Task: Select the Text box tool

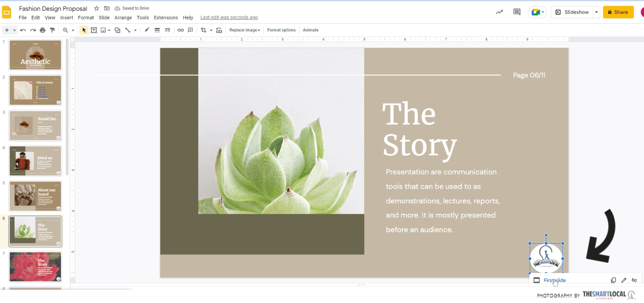Action: (94, 30)
